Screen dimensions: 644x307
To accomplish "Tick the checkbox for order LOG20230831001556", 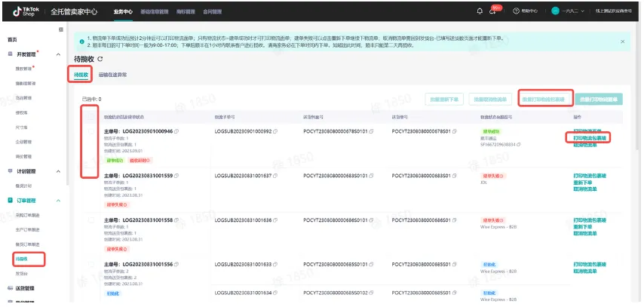I will pyautogui.click(x=90, y=264).
